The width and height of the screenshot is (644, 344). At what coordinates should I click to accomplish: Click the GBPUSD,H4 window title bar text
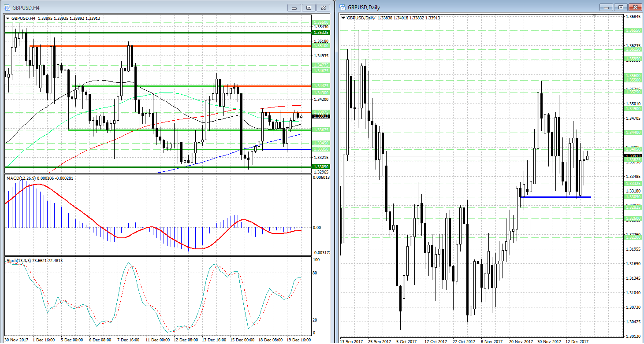tap(26, 7)
